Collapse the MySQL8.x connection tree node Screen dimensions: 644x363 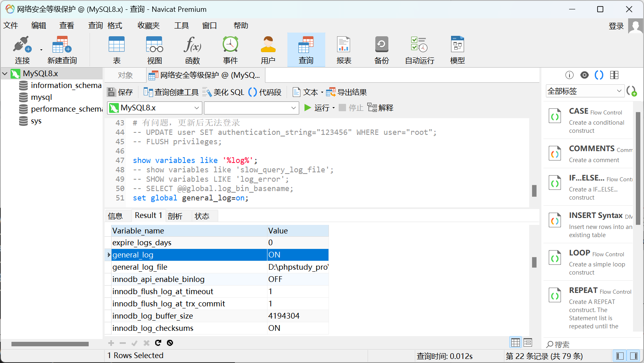[5, 74]
